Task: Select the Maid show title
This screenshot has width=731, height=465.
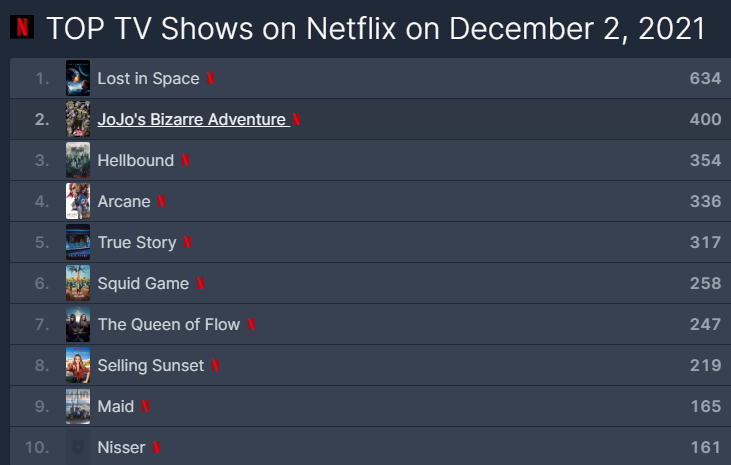Action: pyautogui.click(x=115, y=407)
